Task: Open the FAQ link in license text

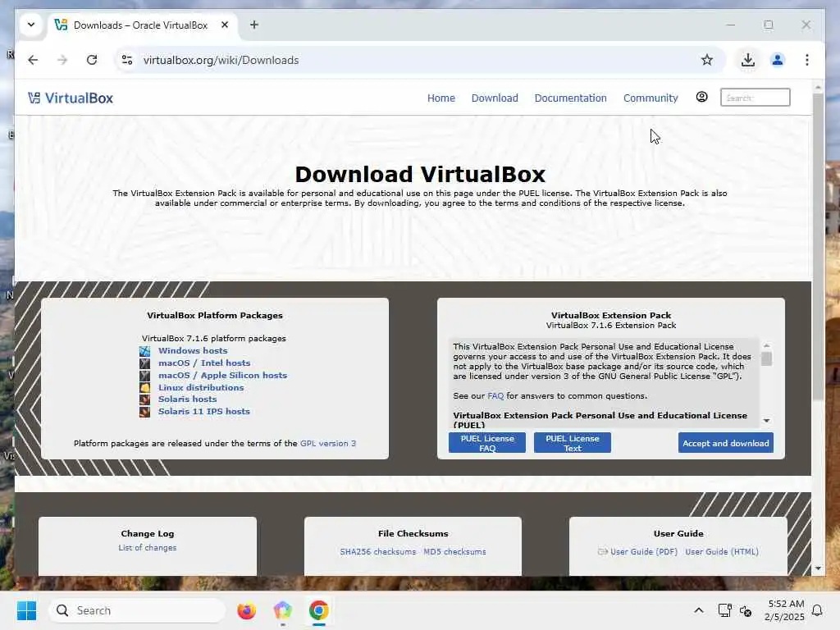Action: click(495, 396)
